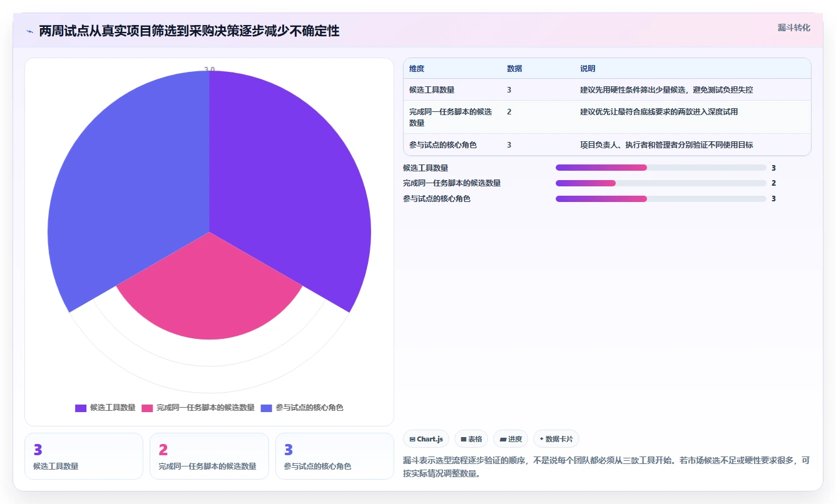Click the 候选工具数量 progress bar
The height and width of the screenshot is (504, 836).
point(661,168)
